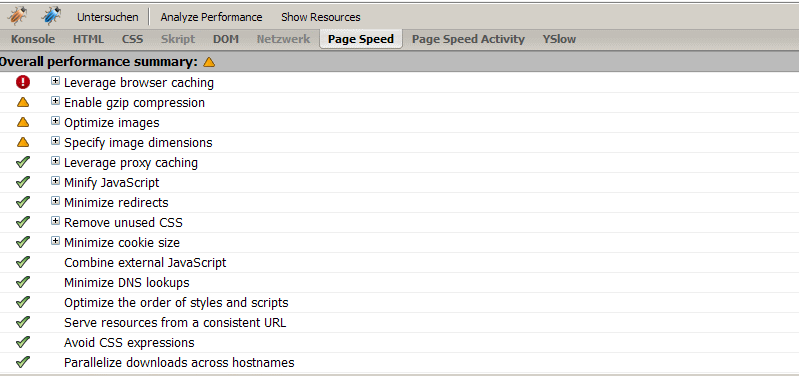Click the Untersuchen inspect button

[x=108, y=17]
